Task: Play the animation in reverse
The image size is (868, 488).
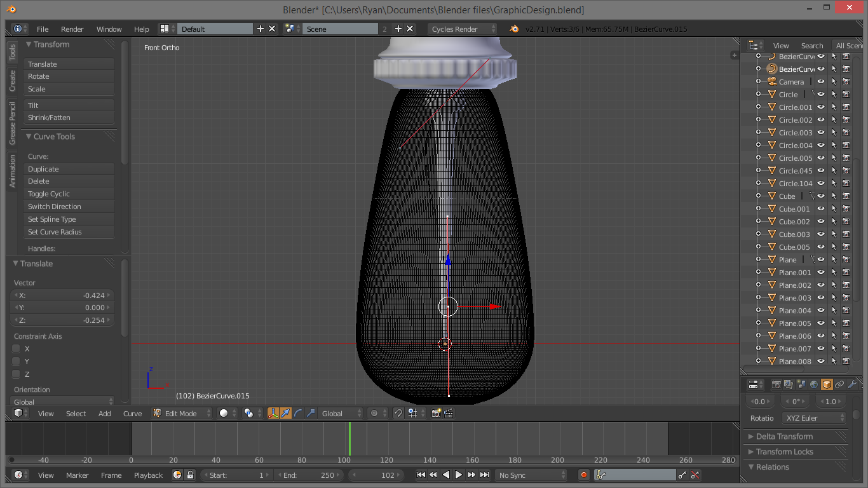Action: click(446, 475)
